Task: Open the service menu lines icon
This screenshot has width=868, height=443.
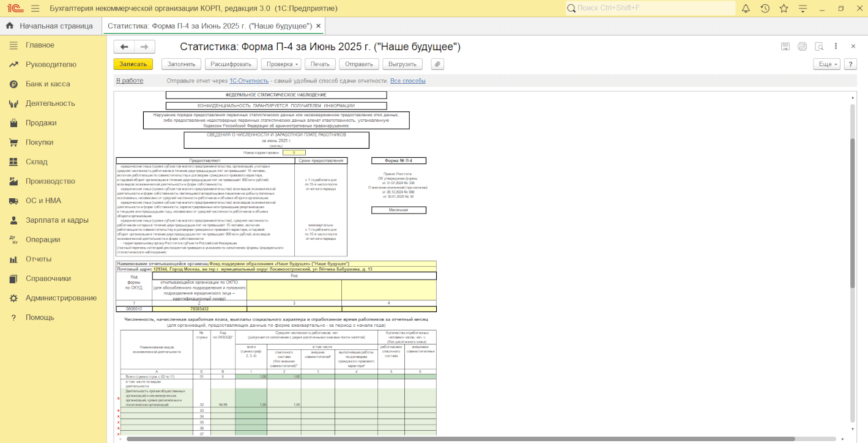Action: 803,9
